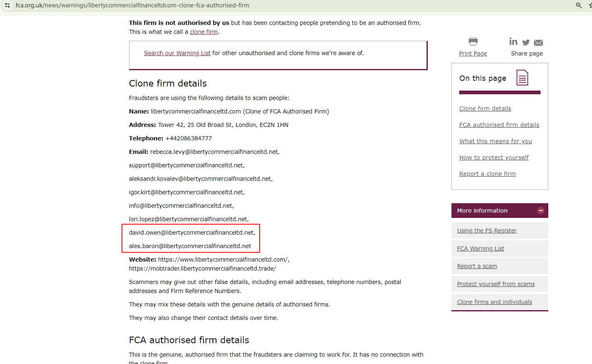Open the Print Page link
592x364 pixels.
[x=473, y=53]
